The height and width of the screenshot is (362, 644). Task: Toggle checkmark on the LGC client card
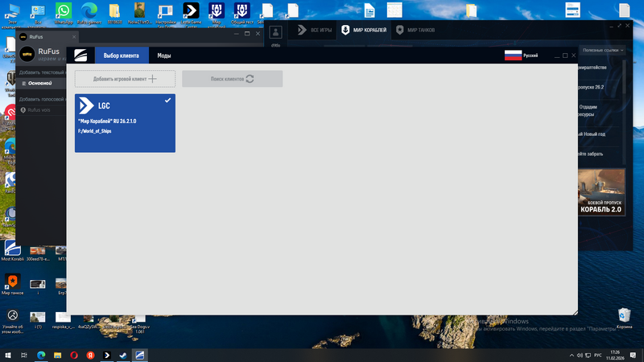click(x=167, y=101)
